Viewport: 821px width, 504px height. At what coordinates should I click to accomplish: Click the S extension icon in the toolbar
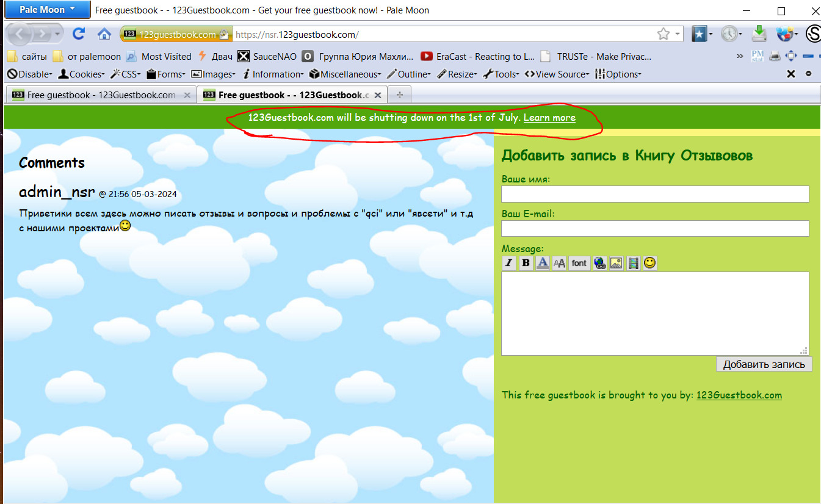(813, 34)
